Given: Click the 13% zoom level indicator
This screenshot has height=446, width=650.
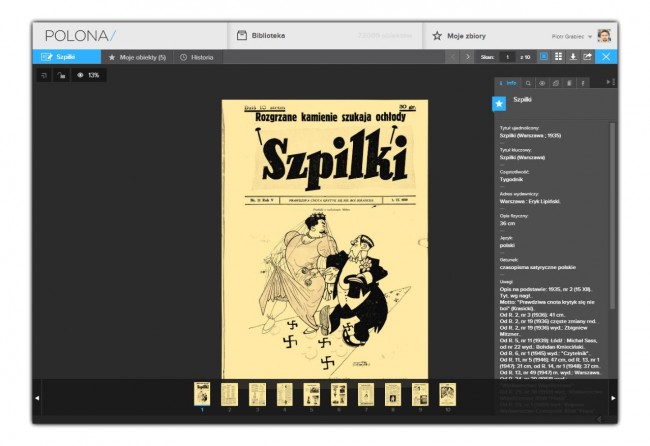Looking at the screenshot, I should tap(89, 75).
